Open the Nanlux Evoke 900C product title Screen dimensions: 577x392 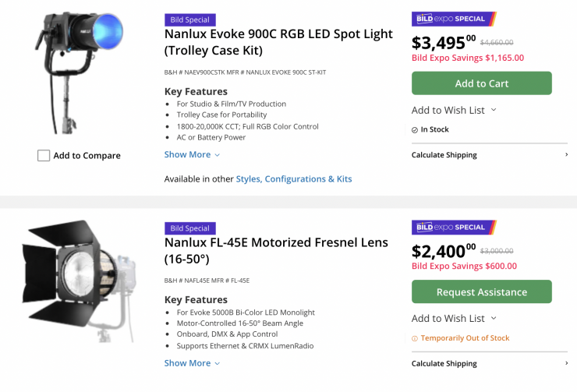(x=278, y=43)
